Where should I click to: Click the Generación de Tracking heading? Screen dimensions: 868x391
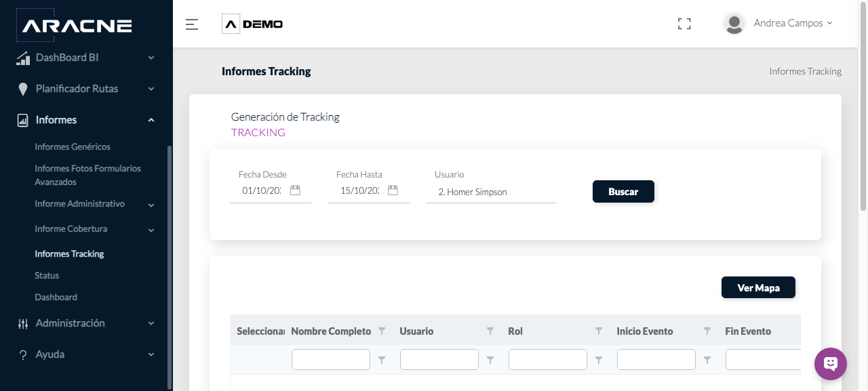[x=285, y=117]
